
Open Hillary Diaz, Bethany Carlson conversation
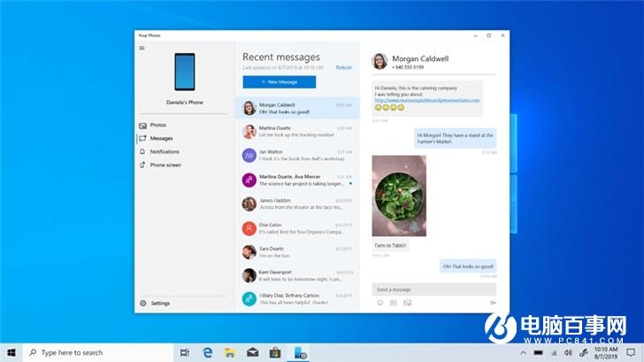click(297, 299)
